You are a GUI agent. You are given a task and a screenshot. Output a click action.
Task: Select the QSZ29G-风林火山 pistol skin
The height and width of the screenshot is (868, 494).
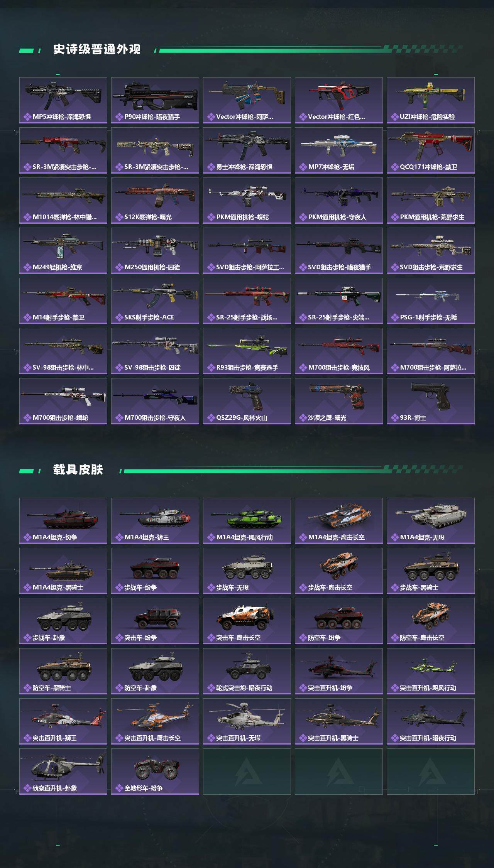click(247, 401)
